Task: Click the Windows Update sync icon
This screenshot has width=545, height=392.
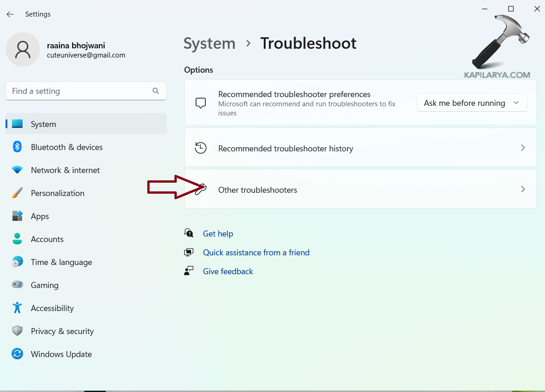Action: (17, 354)
